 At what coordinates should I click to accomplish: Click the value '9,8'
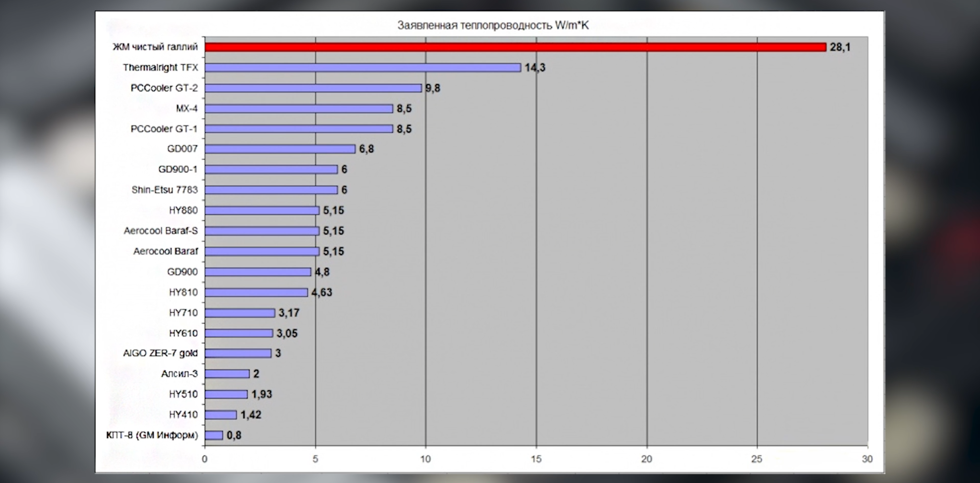[433, 88]
